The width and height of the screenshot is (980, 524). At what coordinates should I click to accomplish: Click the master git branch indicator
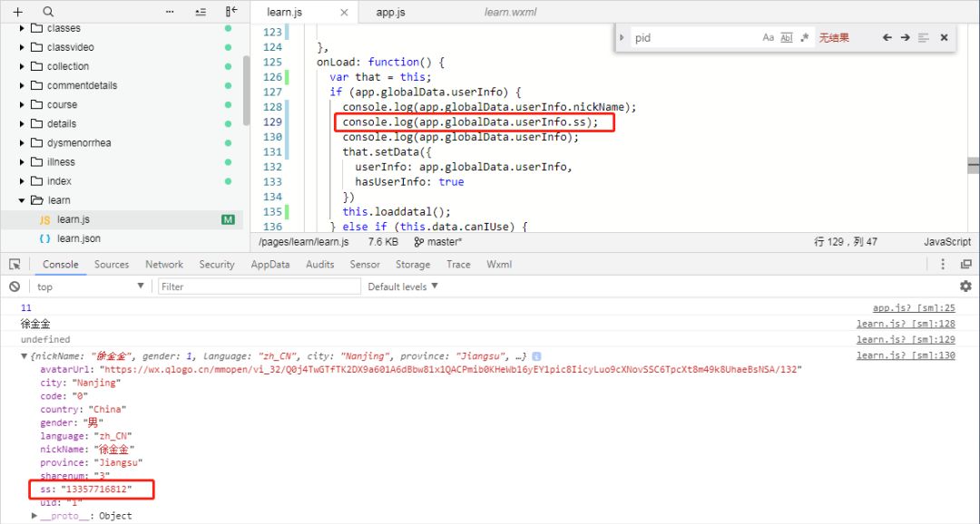[438, 242]
